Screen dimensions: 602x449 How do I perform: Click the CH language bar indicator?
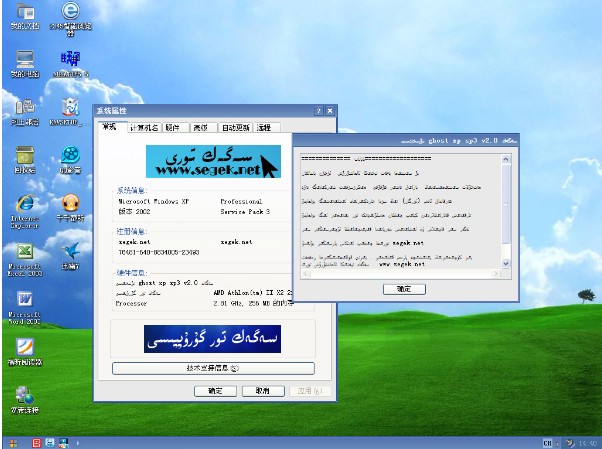(547, 443)
